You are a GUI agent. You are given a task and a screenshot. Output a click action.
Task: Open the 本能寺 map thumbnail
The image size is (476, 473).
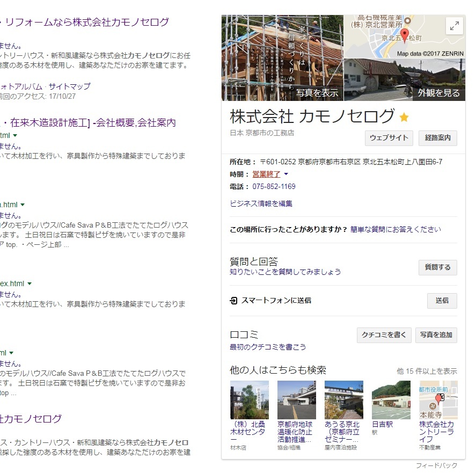point(438,400)
